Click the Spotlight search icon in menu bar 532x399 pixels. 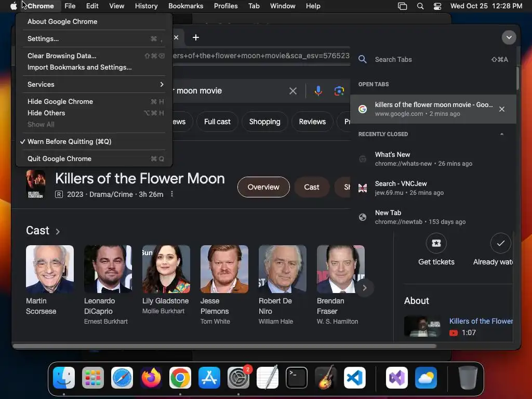pos(420,6)
